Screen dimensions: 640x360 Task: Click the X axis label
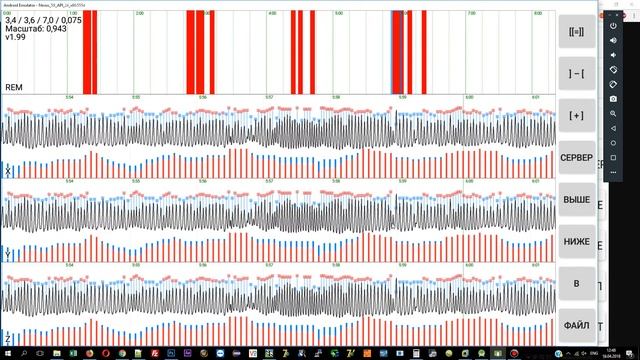pyautogui.click(x=8, y=172)
